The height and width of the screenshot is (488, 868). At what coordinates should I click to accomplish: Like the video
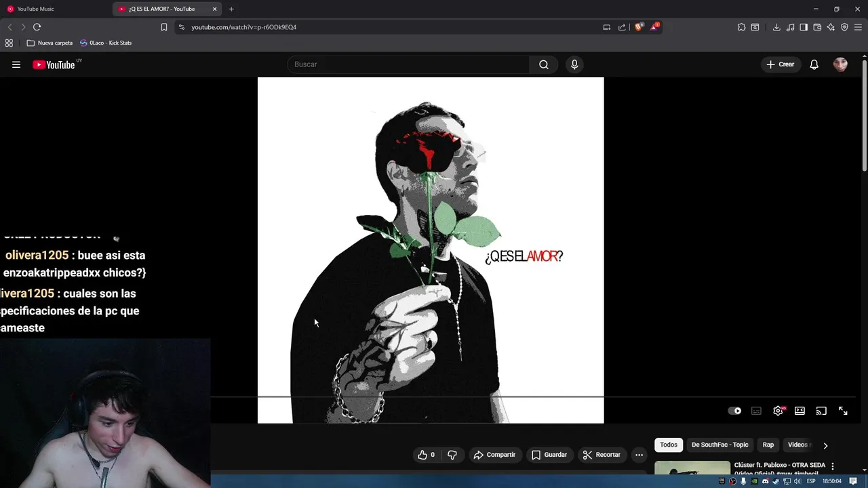(x=427, y=455)
